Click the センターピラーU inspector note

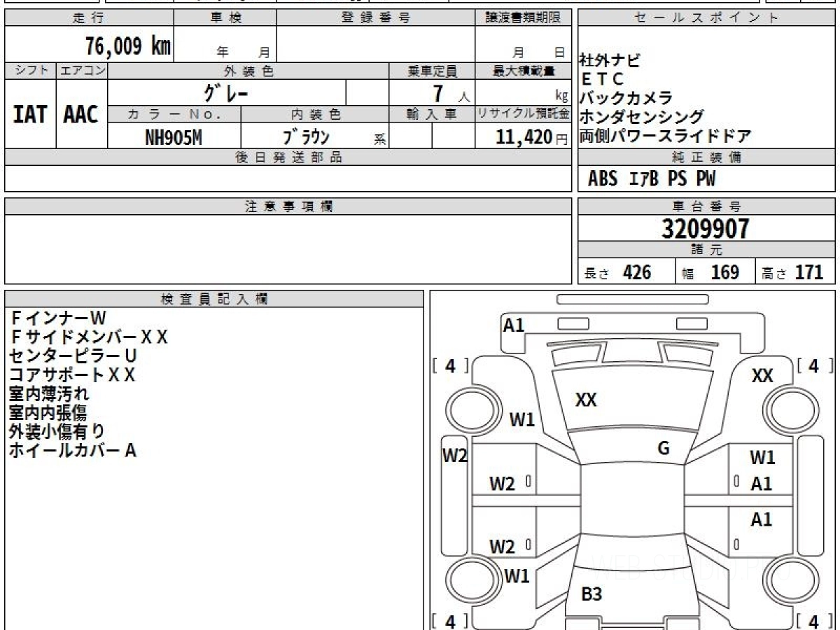click(73, 356)
